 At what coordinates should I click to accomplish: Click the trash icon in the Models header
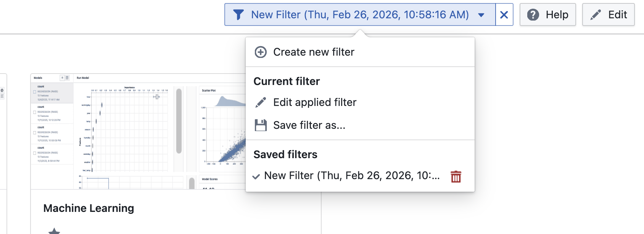[67, 78]
